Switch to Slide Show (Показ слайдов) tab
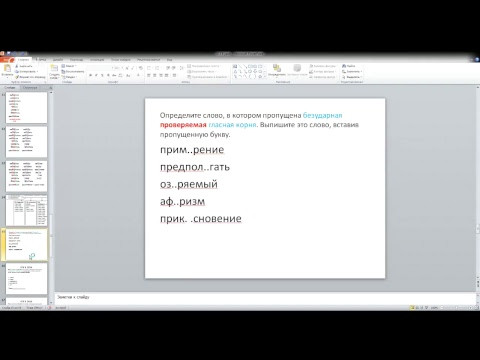 (121, 60)
